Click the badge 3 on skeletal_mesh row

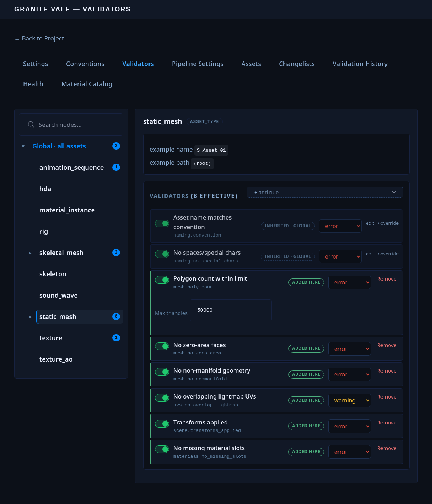pos(116,253)
